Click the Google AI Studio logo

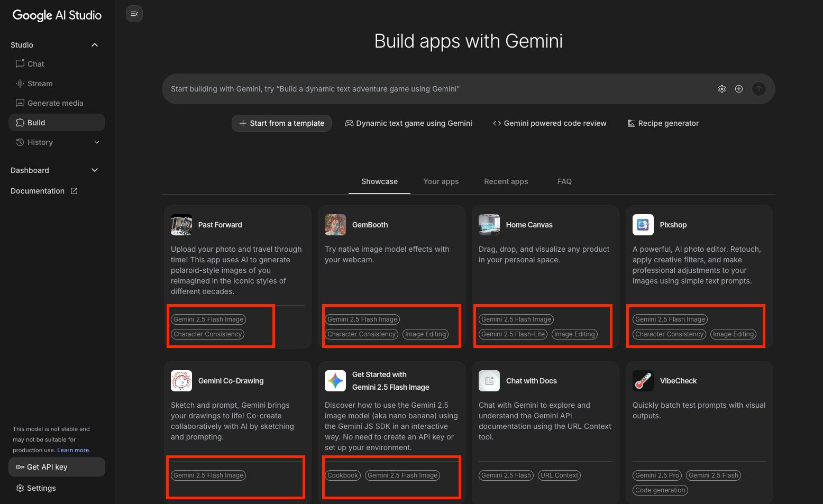57,15
